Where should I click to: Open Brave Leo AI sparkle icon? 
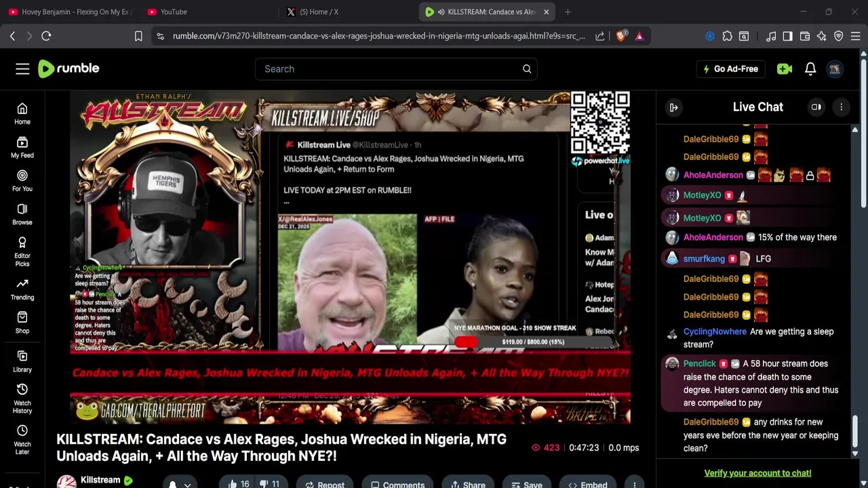[822, 36]
